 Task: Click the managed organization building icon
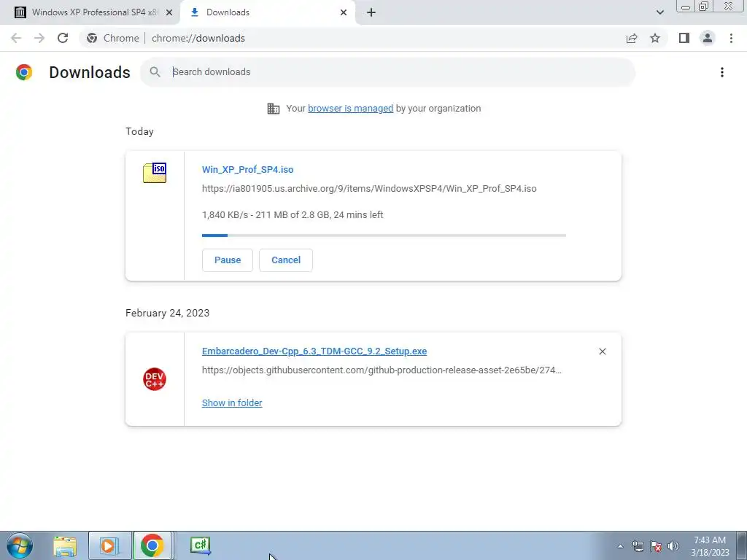coord(274,109)
